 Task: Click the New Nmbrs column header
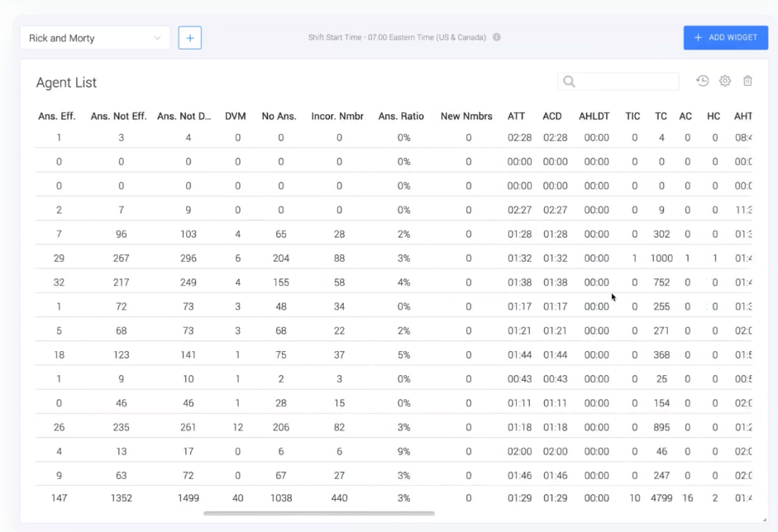[x=467, y=116]
